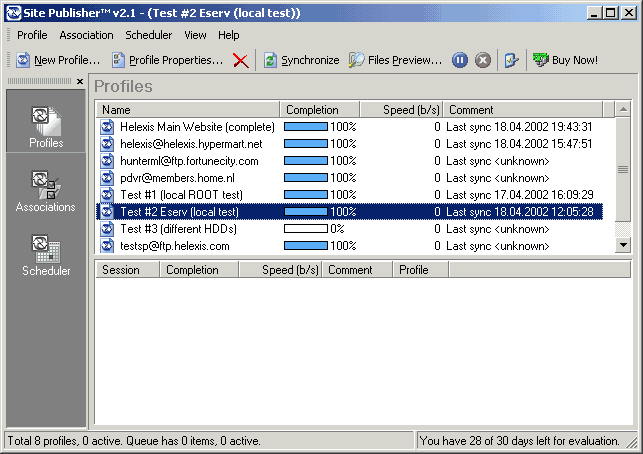Image resolution: width=643 pixels, height=454 pixels.
Task: Sort profiles by Completion column header
Action: [x=319, y=110]
